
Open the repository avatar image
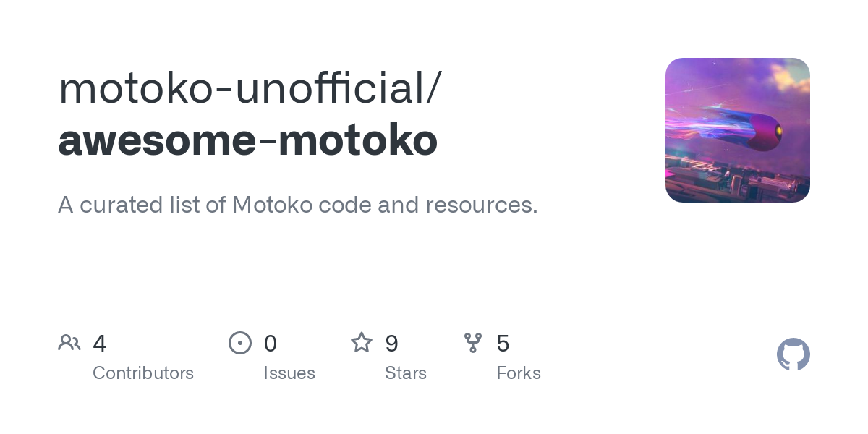pyautogui.click(x=738, y=130)
